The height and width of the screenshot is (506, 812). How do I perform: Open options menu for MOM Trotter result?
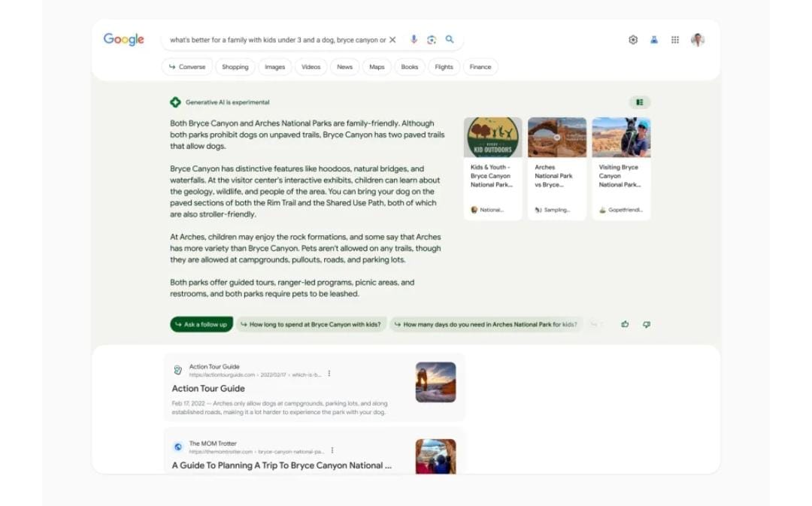pyautogui.click(x=332, y=450)
